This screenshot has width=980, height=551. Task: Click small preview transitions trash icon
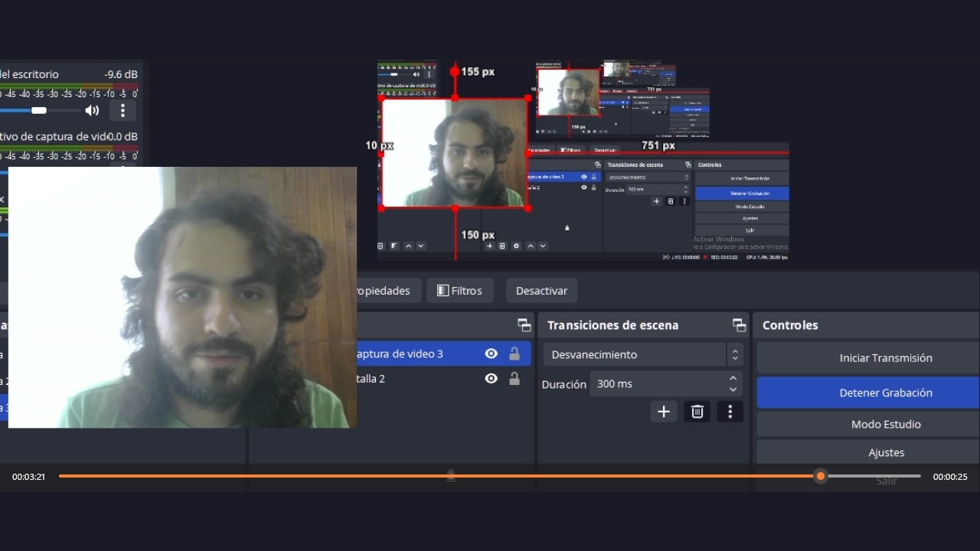(x=670, y=201)
